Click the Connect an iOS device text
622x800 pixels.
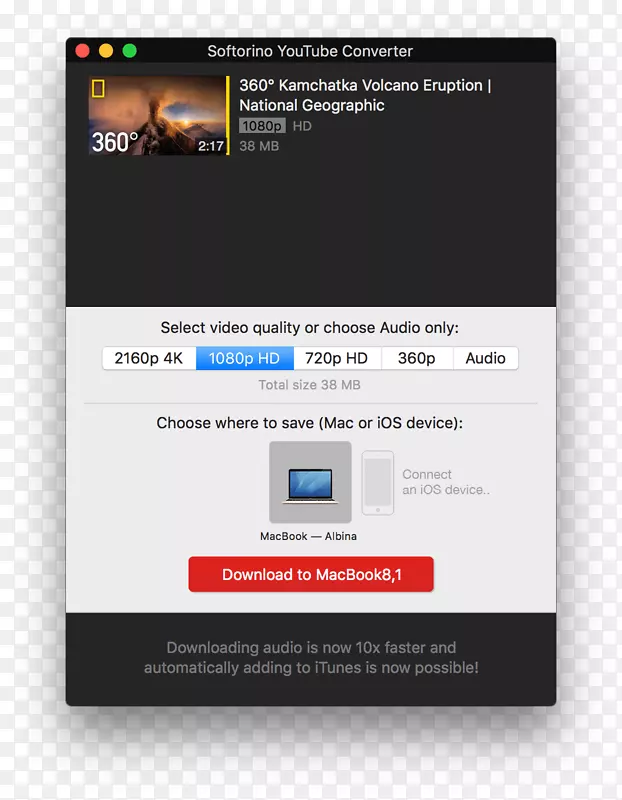point(445,482)
